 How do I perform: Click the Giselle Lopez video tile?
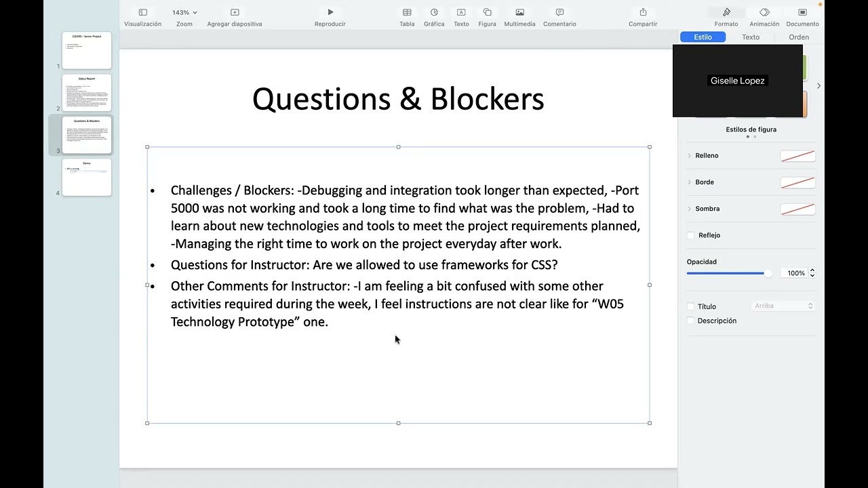click(x=738, y=81)
